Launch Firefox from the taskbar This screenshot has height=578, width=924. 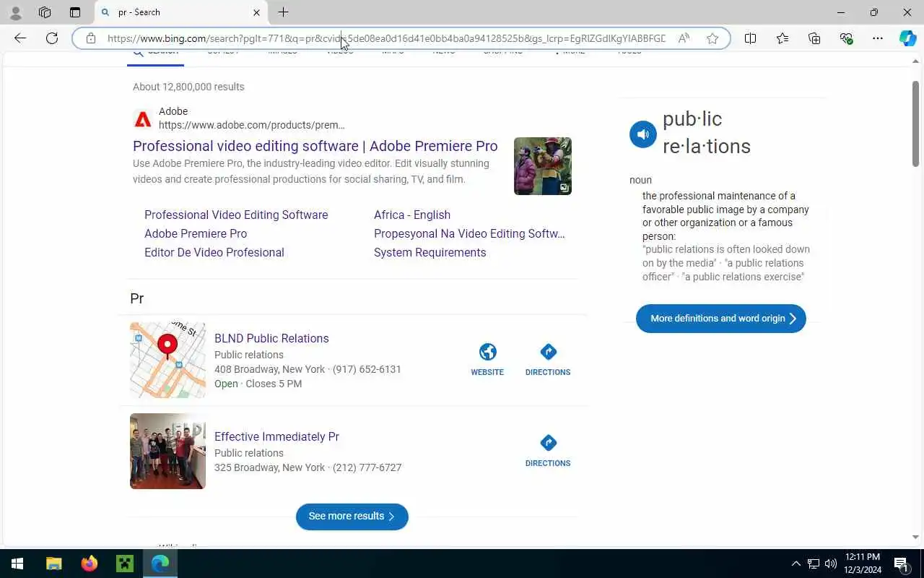click(90, 564)
